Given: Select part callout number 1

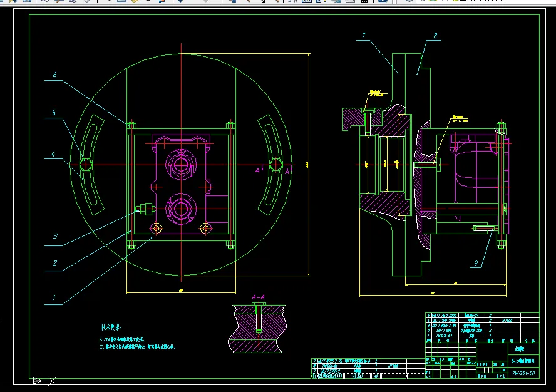Looking at the screenshot, I should point(54,297).
